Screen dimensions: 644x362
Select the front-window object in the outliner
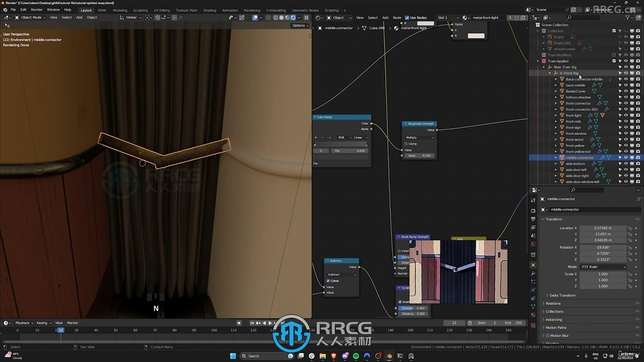576,133
